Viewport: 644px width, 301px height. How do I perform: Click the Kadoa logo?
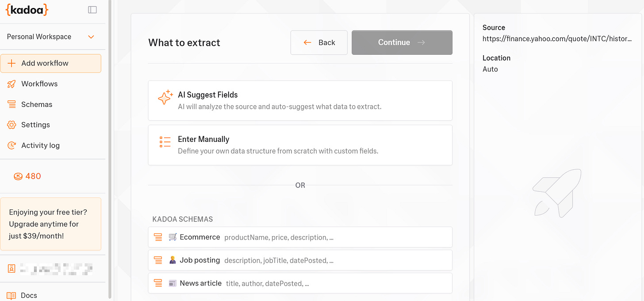pyautogui.click(x=27, y=10)
